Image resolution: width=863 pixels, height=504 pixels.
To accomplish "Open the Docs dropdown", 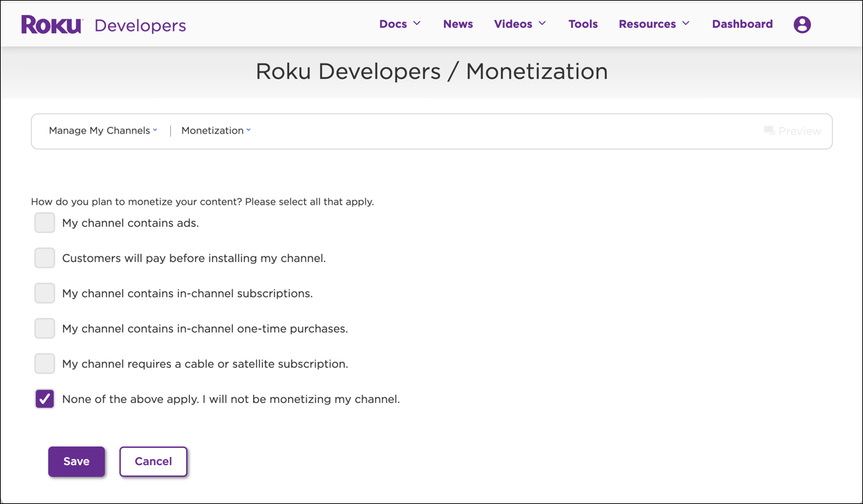I will pos(399,24).
